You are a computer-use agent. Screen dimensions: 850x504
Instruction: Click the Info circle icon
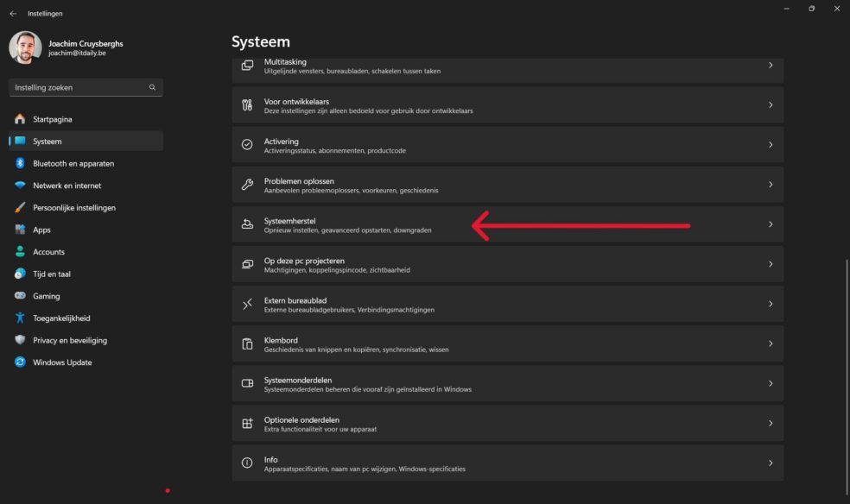coord(247,463)
